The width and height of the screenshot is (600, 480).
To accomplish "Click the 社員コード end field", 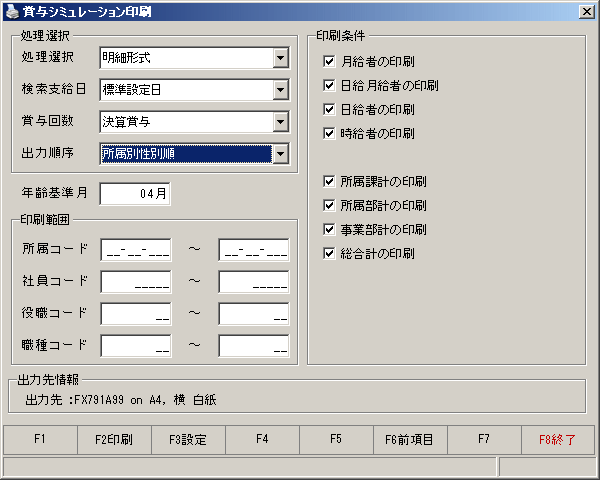I will [x=254, y=282].
